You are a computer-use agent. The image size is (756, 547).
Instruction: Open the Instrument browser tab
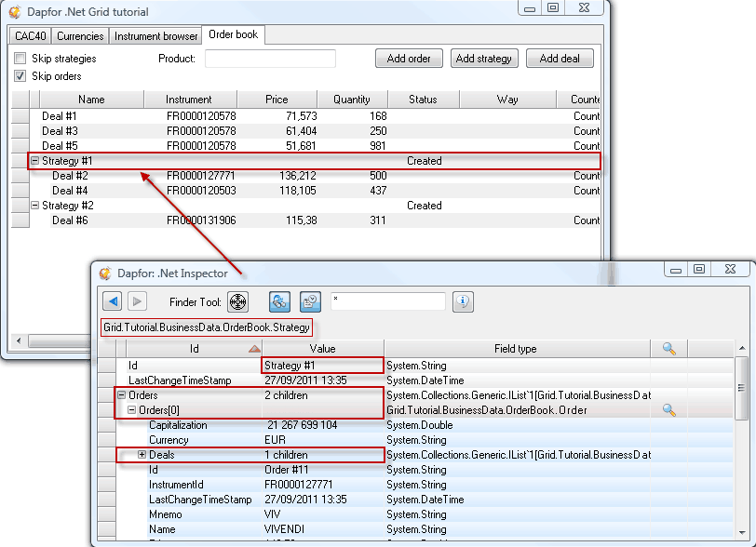coord(155,36)
